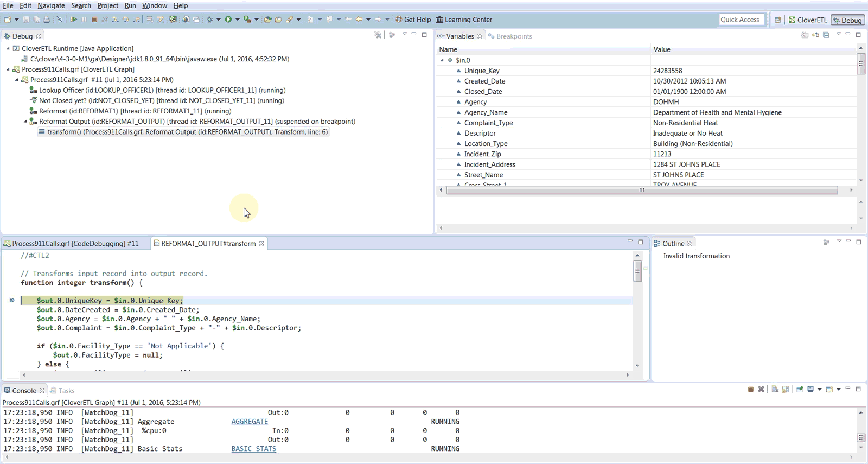Switch to the CloverETL perspective
This screenshot has height=464, width=868.
pos(808,20)
